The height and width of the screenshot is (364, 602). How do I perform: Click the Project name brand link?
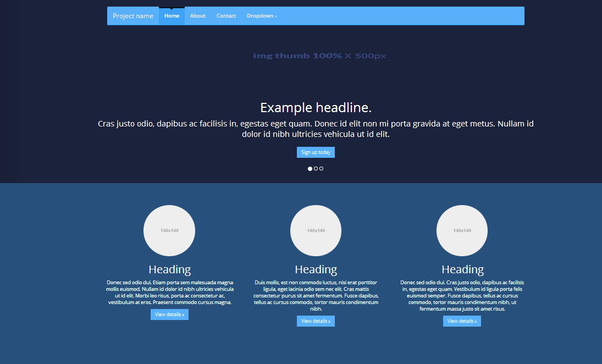(x=133, y=16)
